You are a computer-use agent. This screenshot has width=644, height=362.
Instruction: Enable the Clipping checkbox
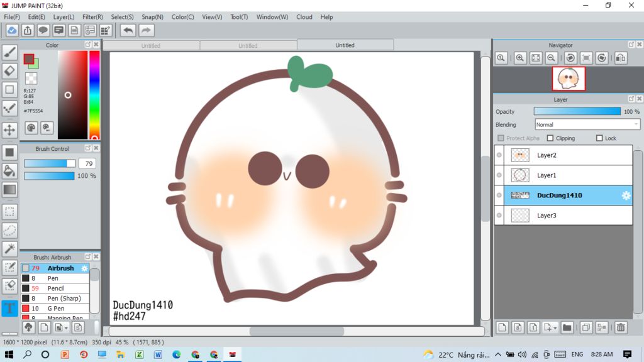[550, 138]
